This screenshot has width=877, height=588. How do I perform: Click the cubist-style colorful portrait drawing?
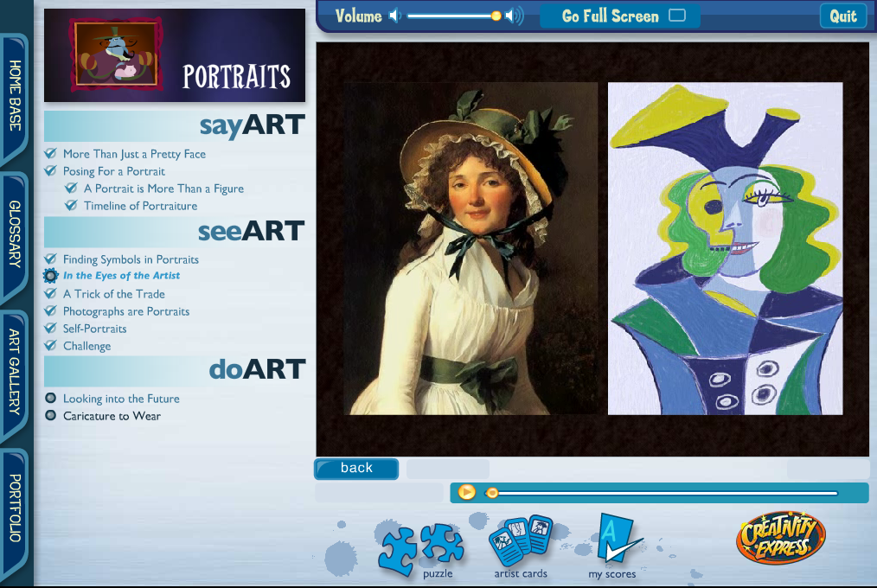(x=726, y=249)
